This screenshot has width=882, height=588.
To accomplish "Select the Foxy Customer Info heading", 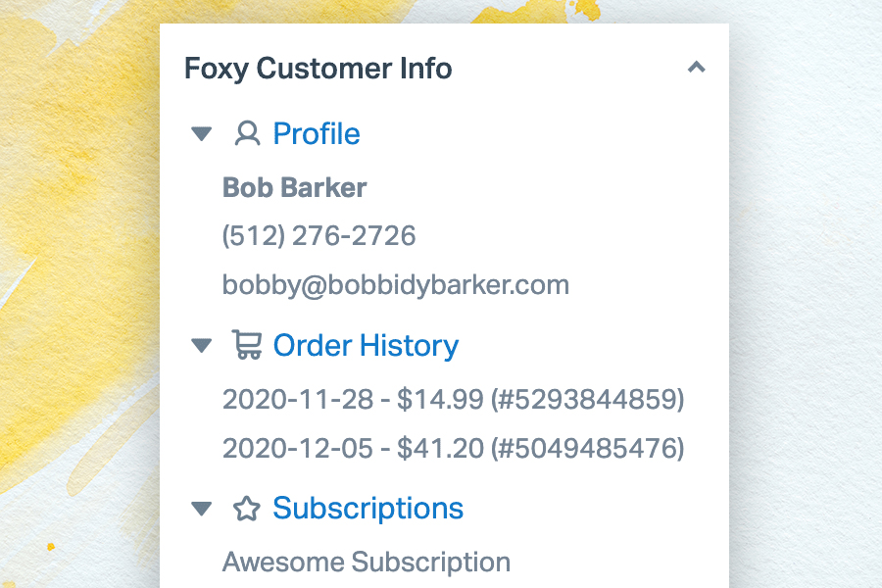I will point(318,69).
